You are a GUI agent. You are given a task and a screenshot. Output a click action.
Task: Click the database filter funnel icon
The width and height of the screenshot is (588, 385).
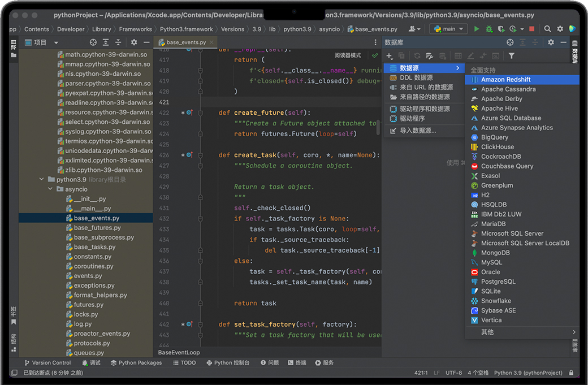511,56
